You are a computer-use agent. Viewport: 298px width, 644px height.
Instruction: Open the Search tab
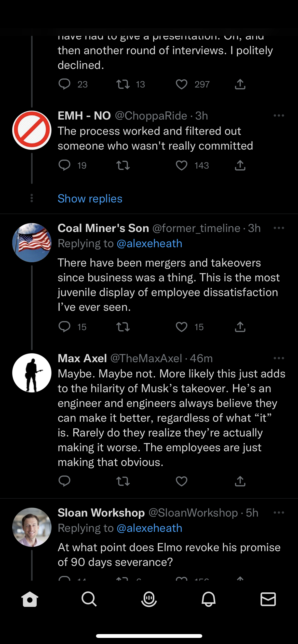89,599
